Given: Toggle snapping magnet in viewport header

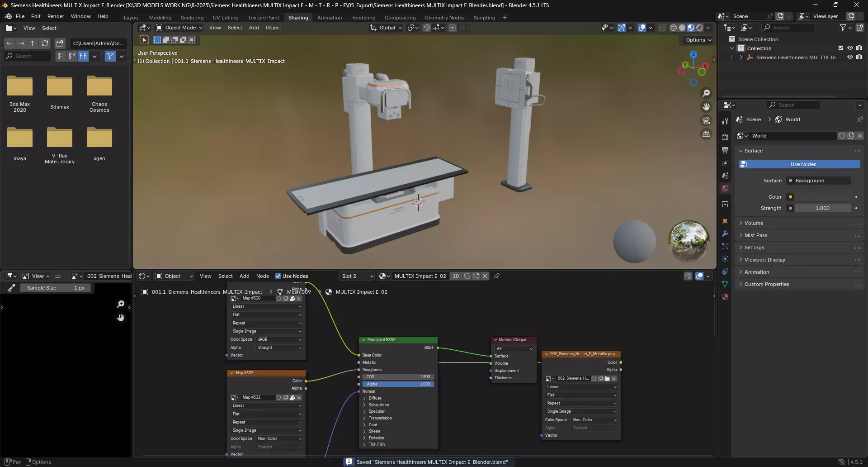Looking at the screenshot, I should tap(427, 28).
